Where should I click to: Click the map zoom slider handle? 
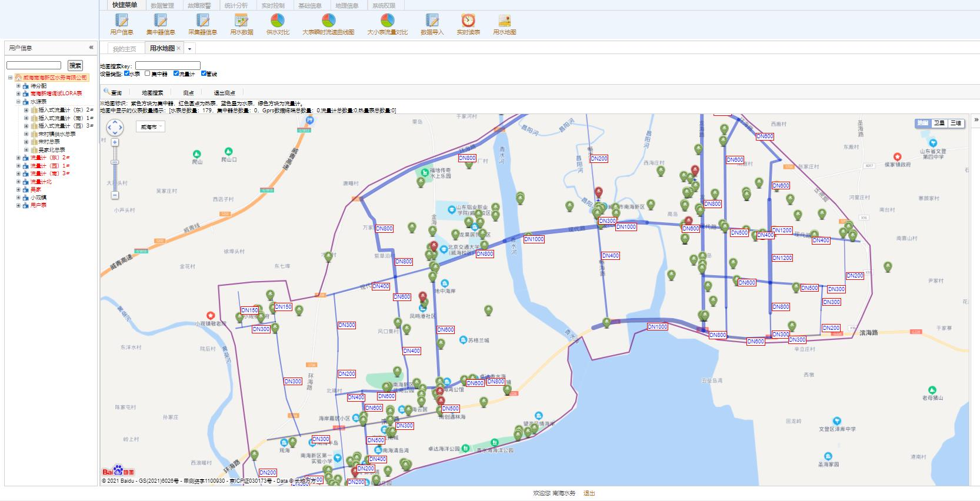(115, 162)
